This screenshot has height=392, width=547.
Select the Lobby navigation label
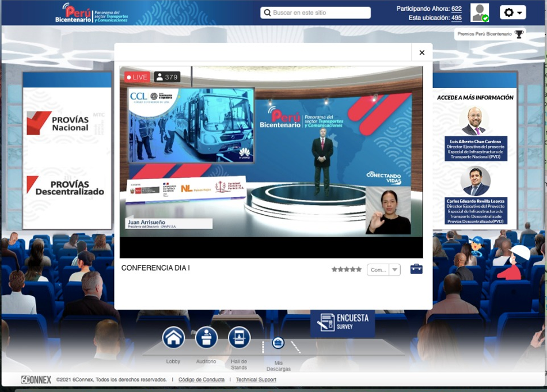pyautogui.click(x=173, y=361)
